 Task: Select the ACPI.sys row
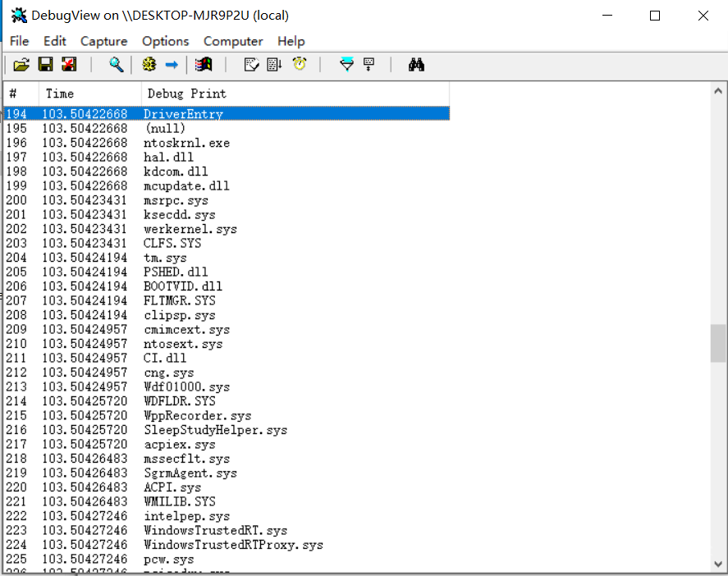tap(227, 487)
